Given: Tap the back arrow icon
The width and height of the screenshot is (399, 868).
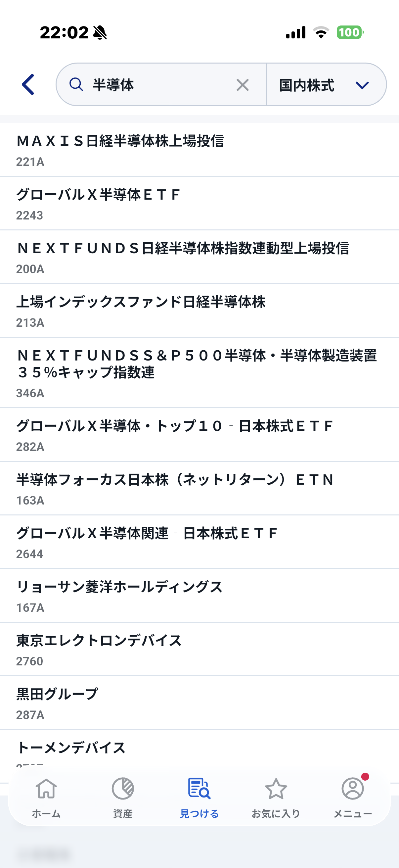Looking at the screenshot, I should [28, 84].
